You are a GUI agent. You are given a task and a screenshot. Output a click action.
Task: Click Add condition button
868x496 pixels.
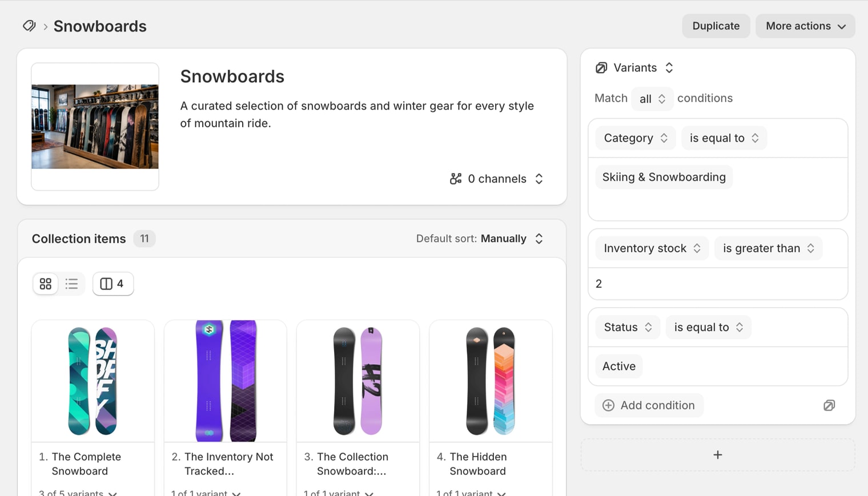tap(649, 405)
